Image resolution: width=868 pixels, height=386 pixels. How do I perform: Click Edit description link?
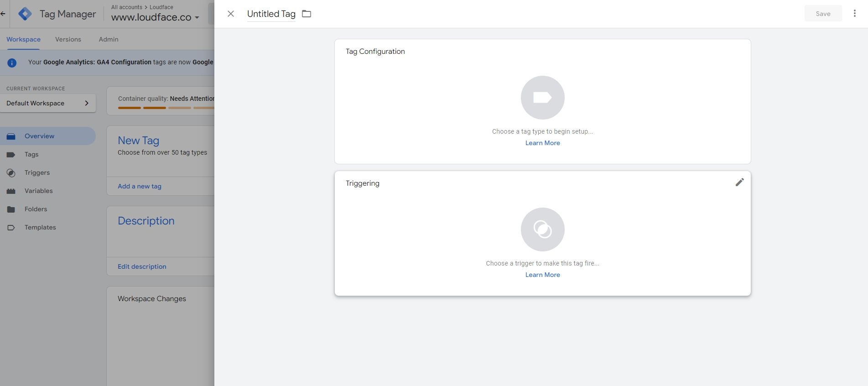pos(142,266)
